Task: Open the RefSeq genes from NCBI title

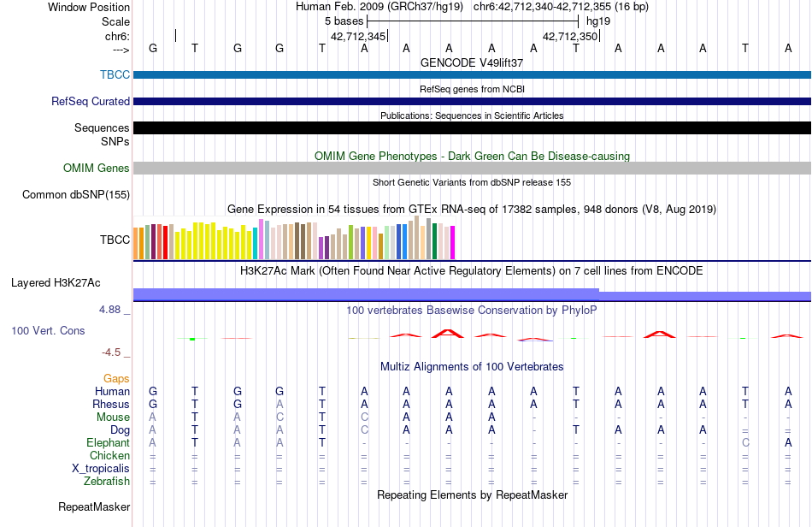Action: click(472, 89)
